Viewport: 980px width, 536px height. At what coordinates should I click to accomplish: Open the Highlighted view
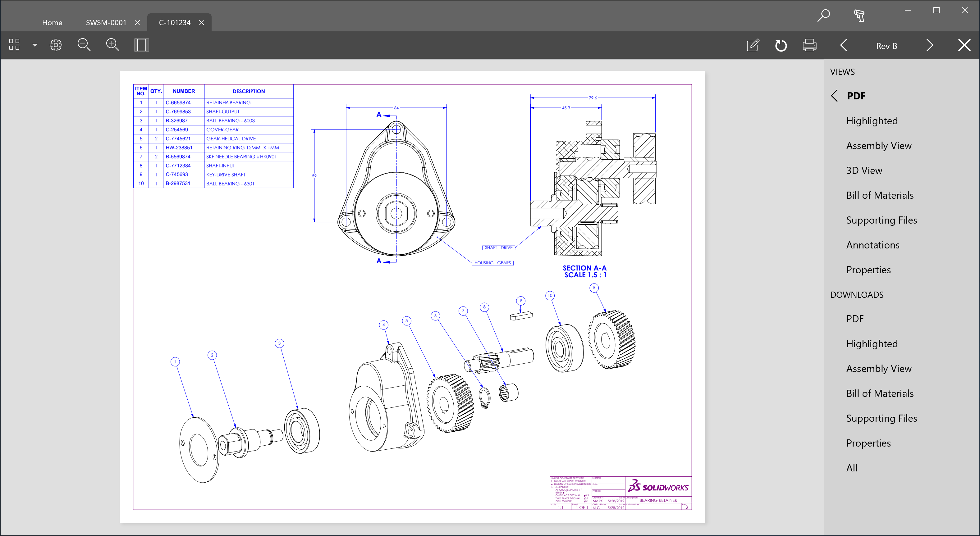pos(872,121)
